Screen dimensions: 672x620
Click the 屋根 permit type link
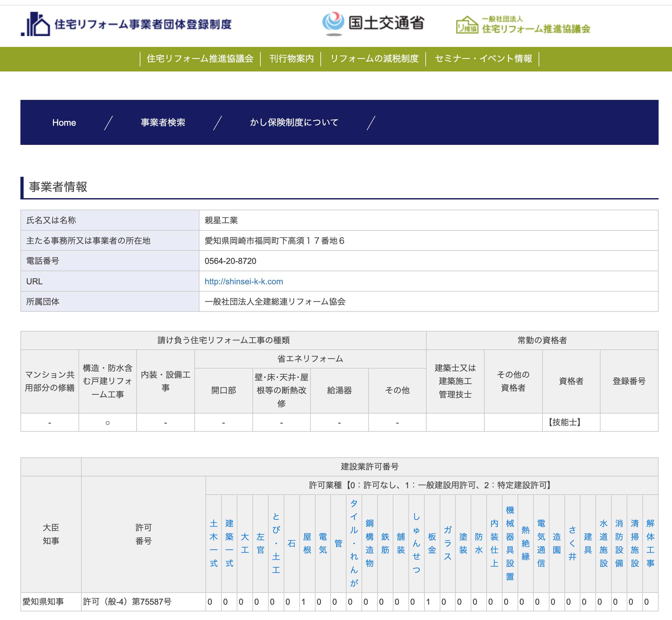point(307,543)
